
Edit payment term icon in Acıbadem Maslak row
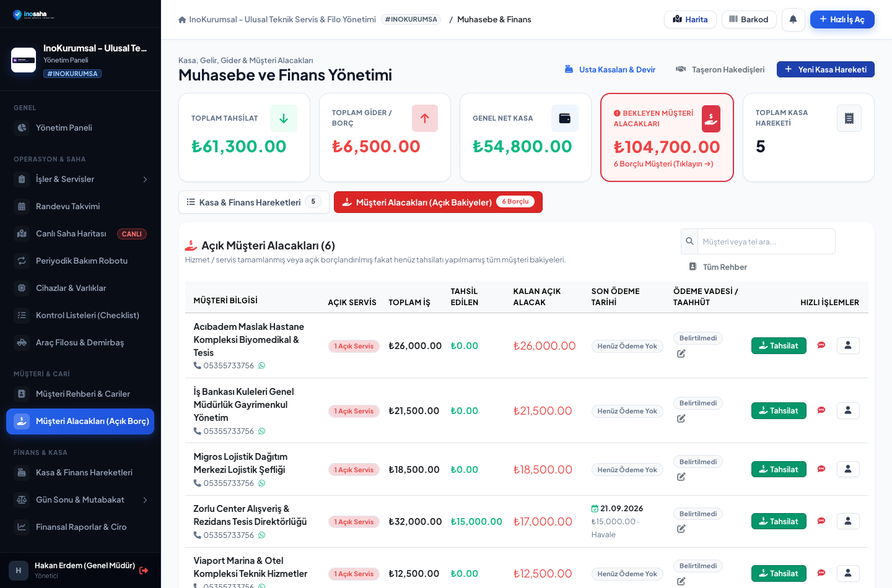pos(681,353)
